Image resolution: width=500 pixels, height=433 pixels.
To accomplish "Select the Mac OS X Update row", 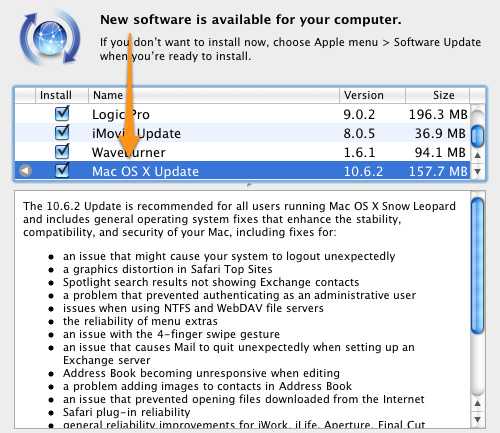I will (243, 171).
